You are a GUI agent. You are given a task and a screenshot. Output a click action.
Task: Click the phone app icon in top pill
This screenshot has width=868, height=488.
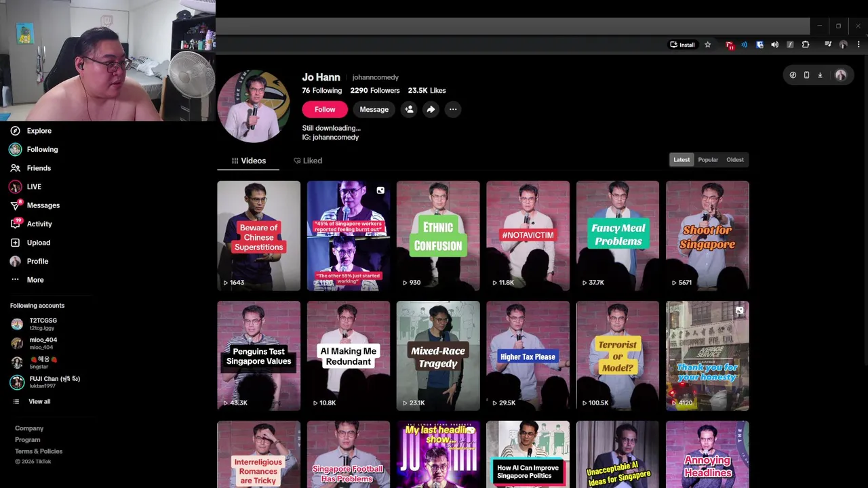[806, 75]
